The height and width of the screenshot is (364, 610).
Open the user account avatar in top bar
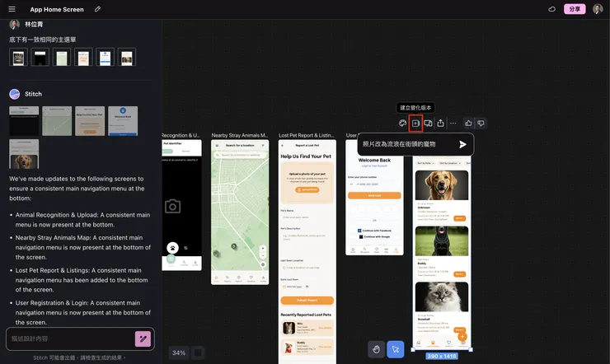click(x=598, y=9)
